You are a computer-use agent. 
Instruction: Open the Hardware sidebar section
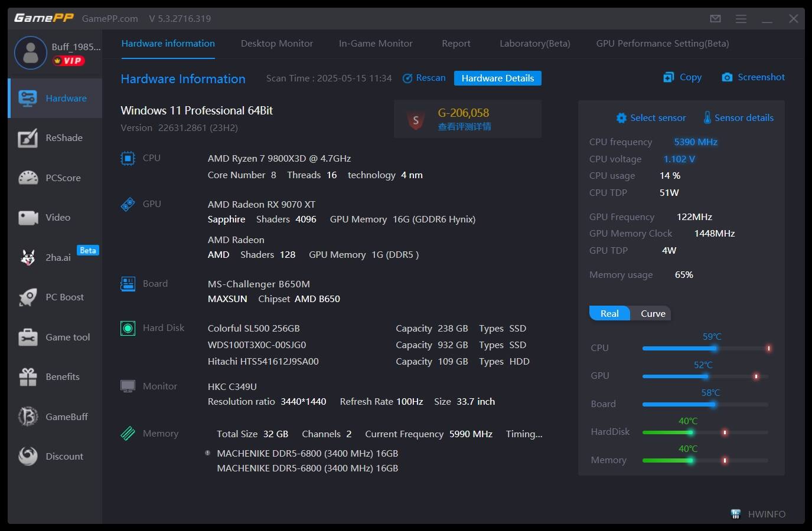click(x=55, y=98)
